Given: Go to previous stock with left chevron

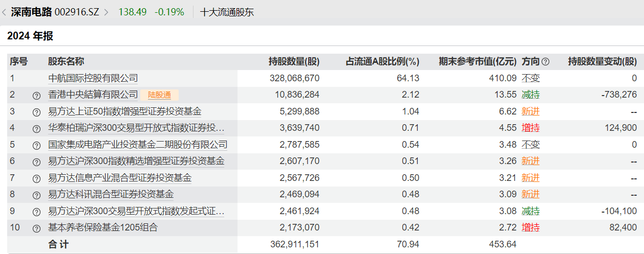Looking at the screenshot, I should click(x=4, y=12).
